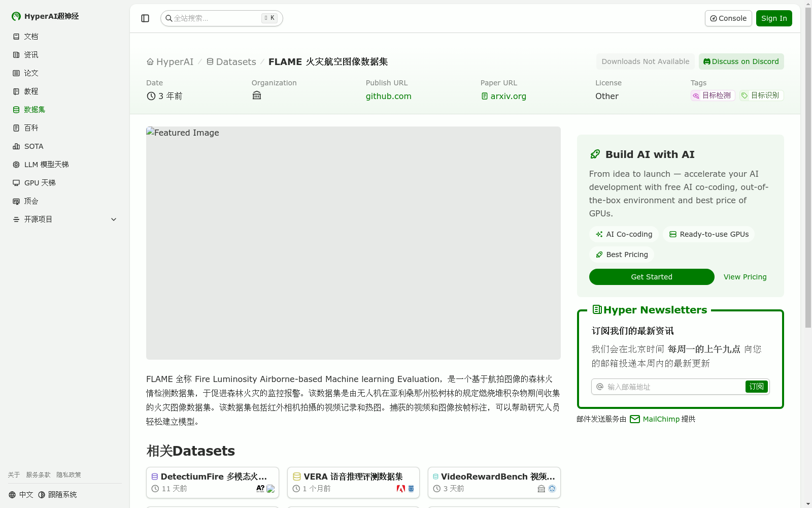Click the arxiv document icon
812x508 pixels.
coord(485,96)
